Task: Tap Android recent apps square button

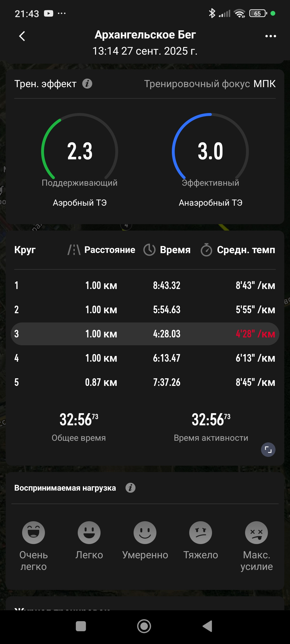Action: pyautogui.click(x=81, y=626)
